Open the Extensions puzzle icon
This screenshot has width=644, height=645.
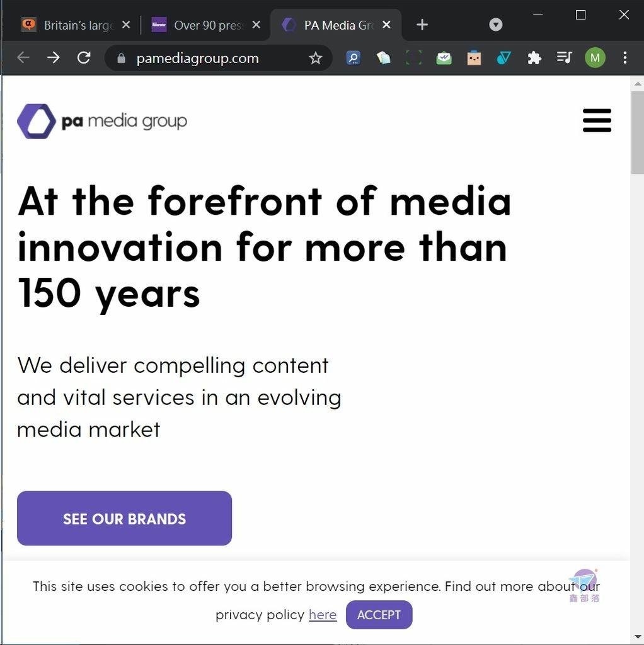[534, 57]
